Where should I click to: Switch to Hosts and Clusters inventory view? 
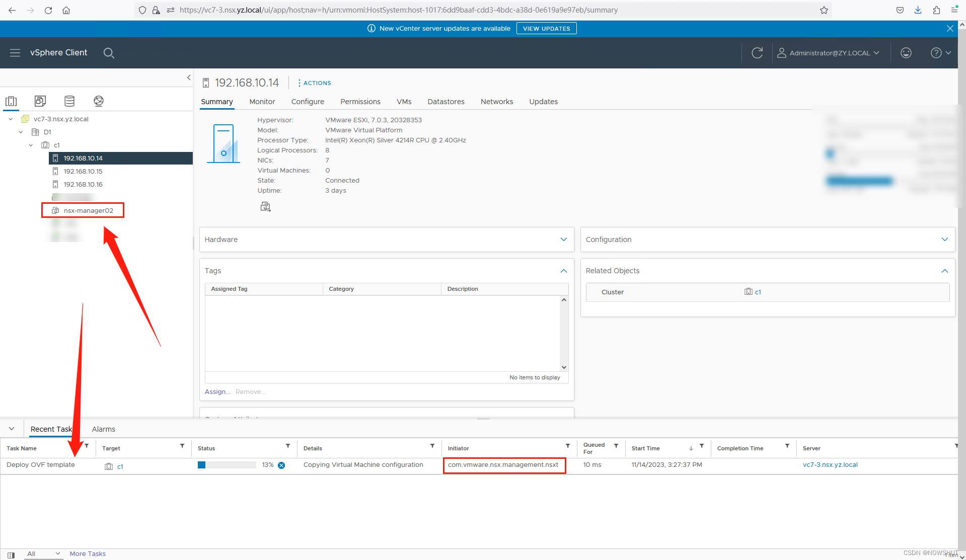tap(11, 101)
